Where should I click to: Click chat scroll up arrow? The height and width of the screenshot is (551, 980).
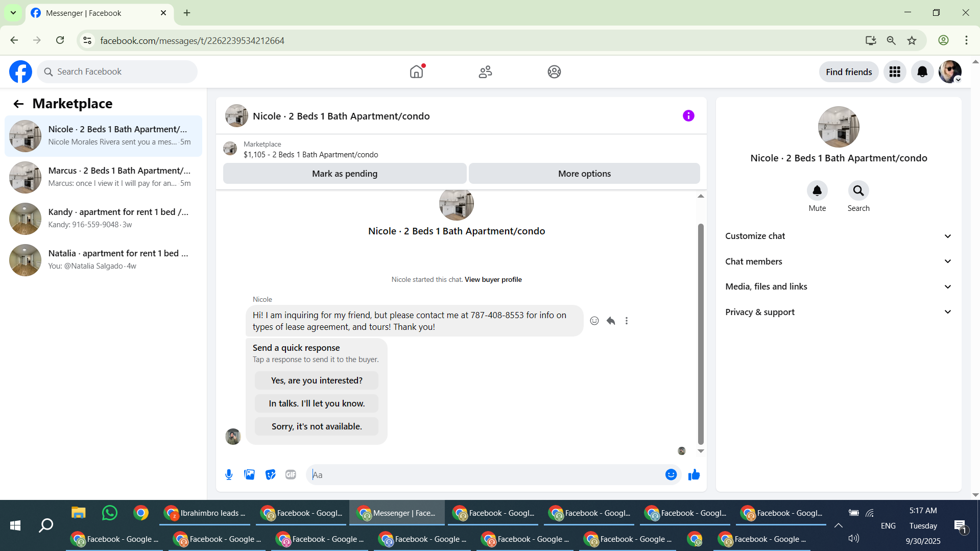701,196
